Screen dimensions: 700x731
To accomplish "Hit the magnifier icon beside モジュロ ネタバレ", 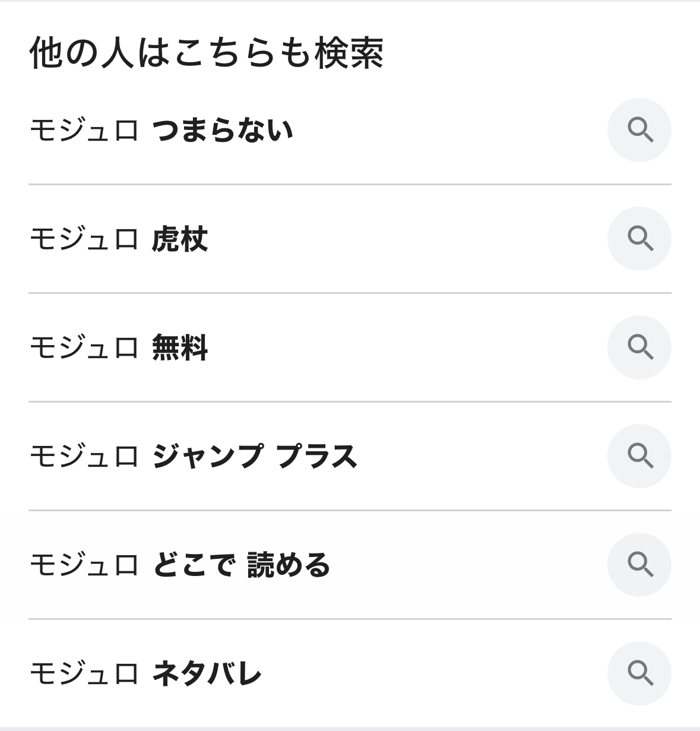I will (x=639, y=673).
